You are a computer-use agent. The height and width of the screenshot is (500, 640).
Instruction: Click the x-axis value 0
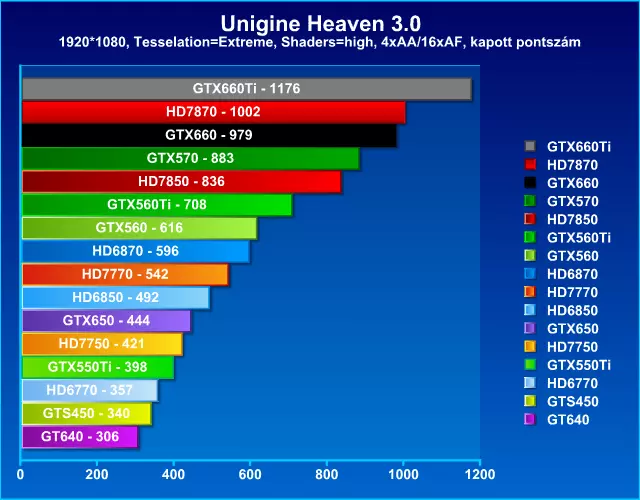(x=20, y=475)
